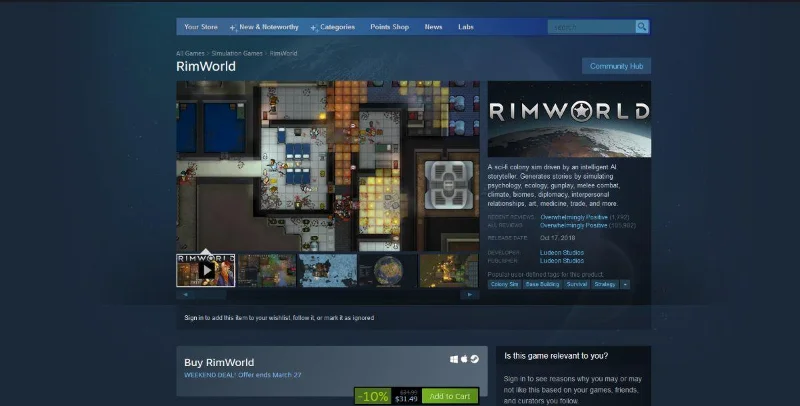Viewport: 800px width, 406px height.
Task: Open the News tab
Action: click(x=433, y=27)
